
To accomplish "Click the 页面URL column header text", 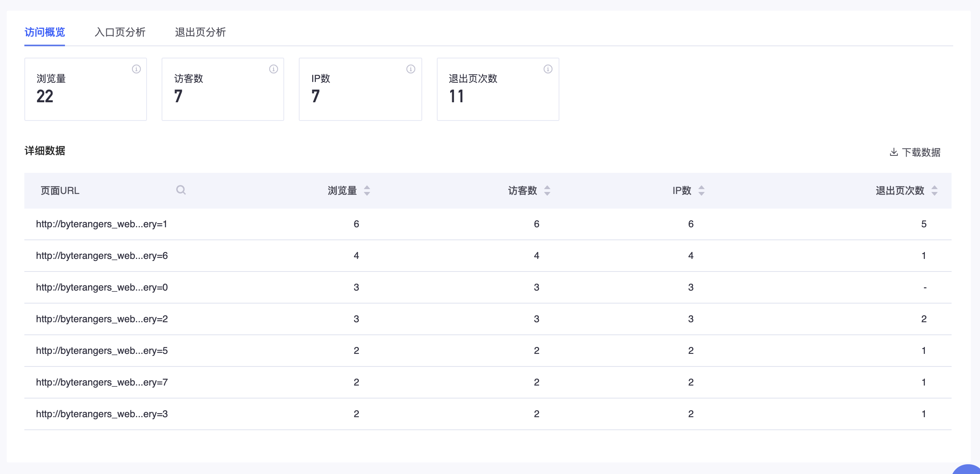I will [x=60, y=190].
